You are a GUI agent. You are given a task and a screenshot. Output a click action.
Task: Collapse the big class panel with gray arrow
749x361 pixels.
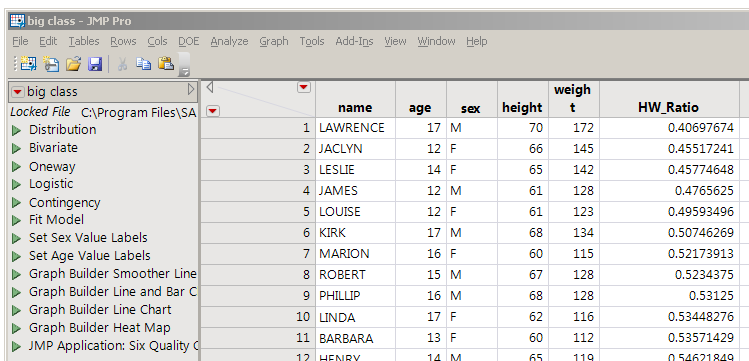click(x=191, y=89)
